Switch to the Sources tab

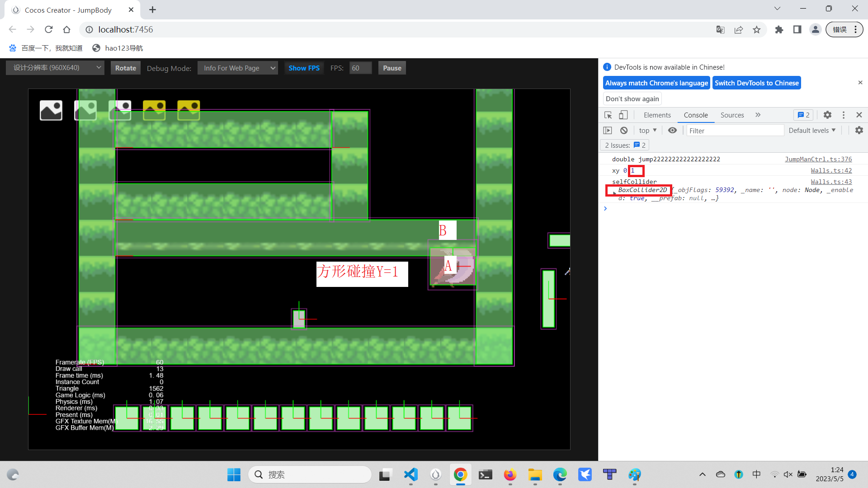click(x=732, y=115)
